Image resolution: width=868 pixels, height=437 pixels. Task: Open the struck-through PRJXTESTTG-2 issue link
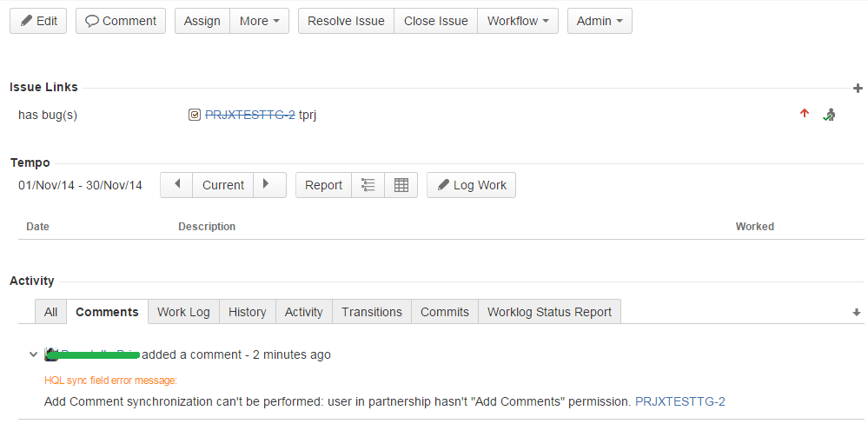click(249, 115)
